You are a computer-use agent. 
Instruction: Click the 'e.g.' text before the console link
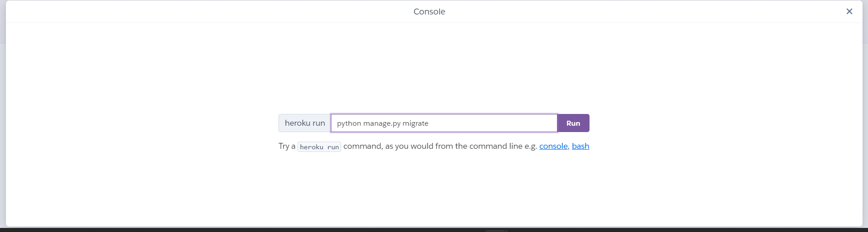click(531, 146)
